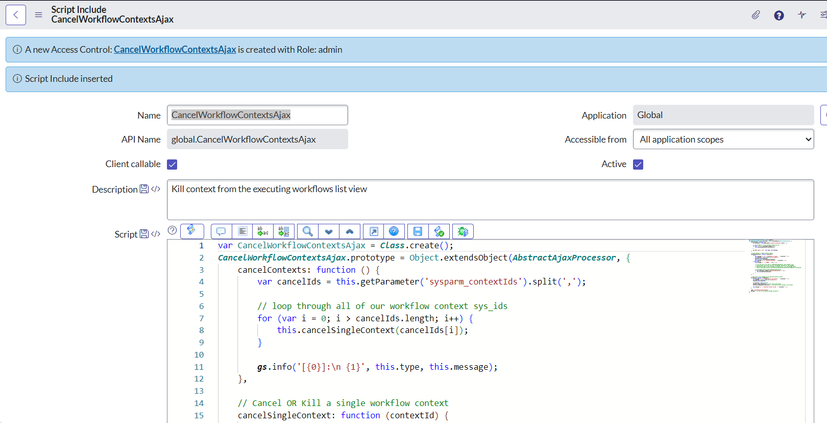The image size is (827, 423).
Task: Click the 'Cancel OR Kill a single workflow context' comment
Action: 343,403
